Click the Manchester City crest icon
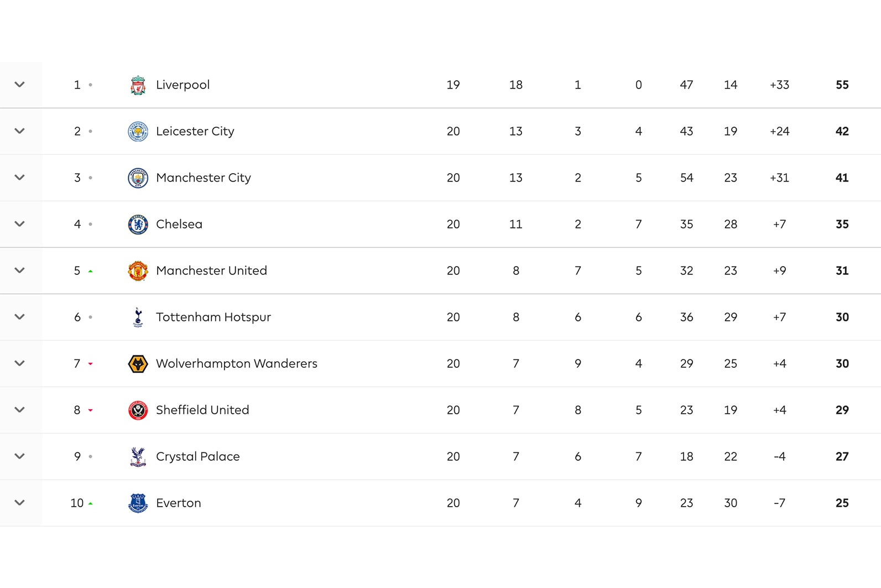This screenshot has height=588, width=881. coord(138,178)
